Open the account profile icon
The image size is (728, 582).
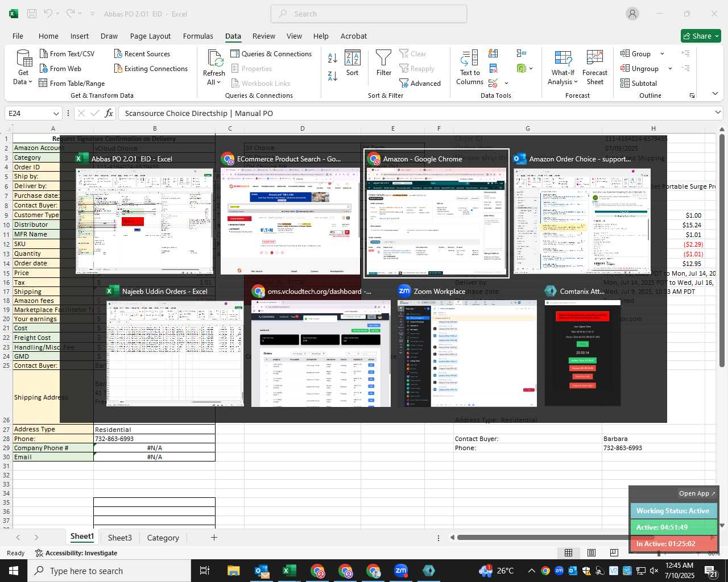[632, 14]
